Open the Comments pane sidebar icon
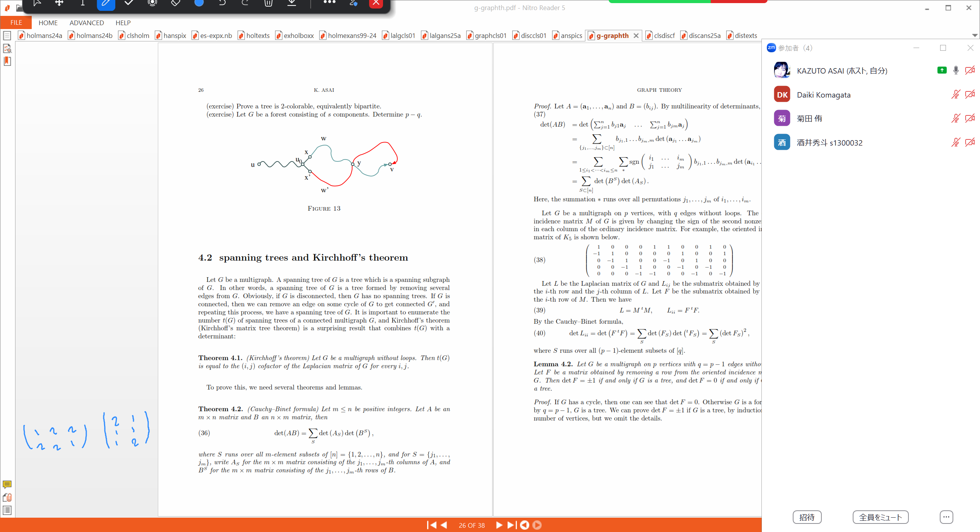The image size is (980, 532). click(7, 485)
